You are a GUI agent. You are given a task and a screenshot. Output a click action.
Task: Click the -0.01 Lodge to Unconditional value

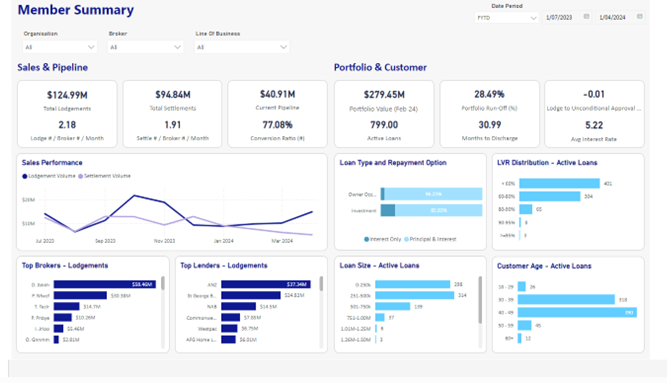point(594,94)
